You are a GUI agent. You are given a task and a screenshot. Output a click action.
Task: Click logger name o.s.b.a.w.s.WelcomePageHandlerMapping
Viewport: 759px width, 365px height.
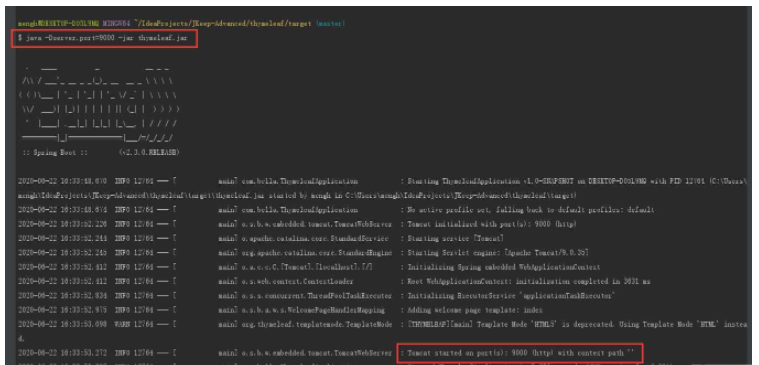314,310
